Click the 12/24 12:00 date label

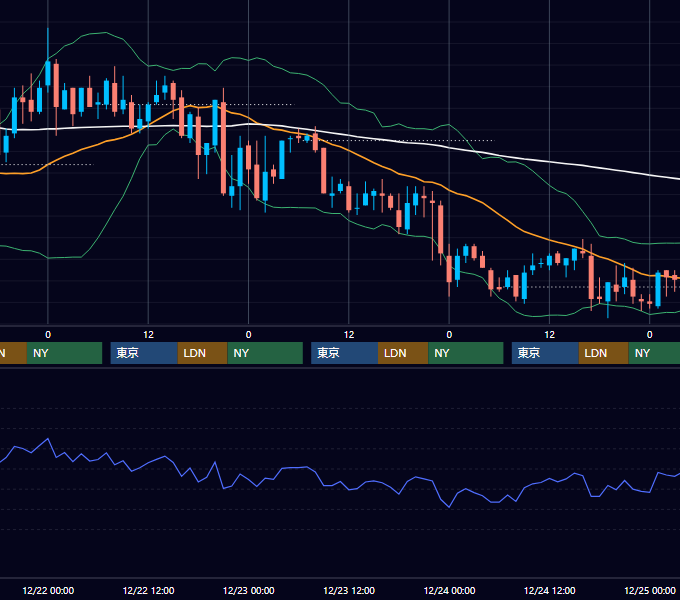click(549, 590)
